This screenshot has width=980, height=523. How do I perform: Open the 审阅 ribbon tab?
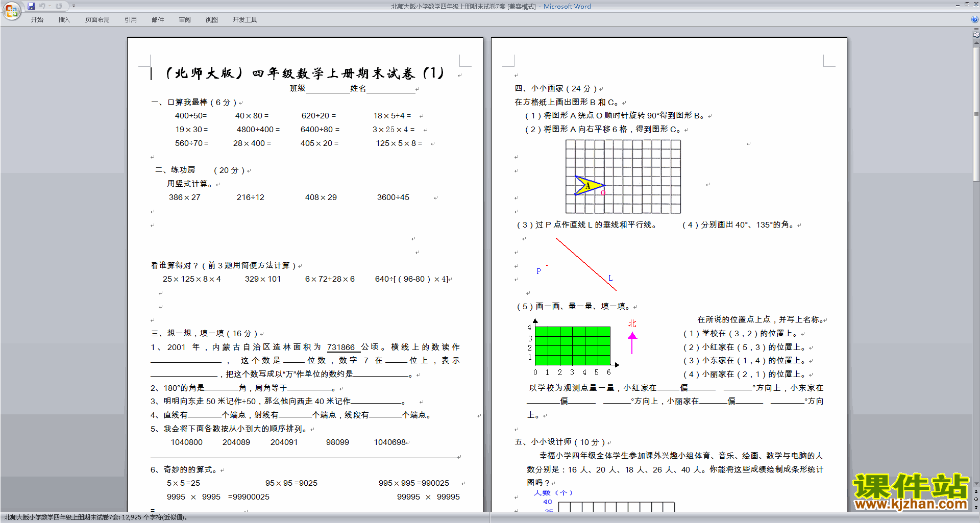click(x=185, y=20)
